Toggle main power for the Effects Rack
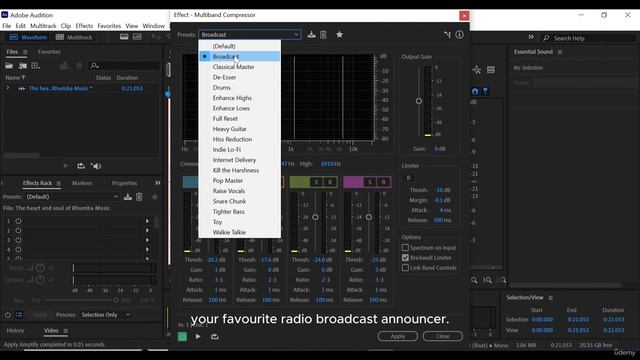640x360 pixels. pyautogui.click(x=7, y=315)
